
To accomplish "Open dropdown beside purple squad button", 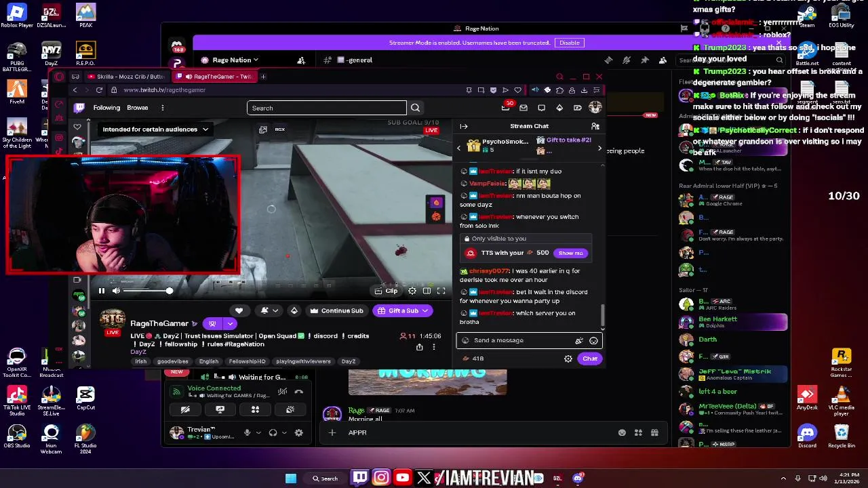I will pos(231,324).
